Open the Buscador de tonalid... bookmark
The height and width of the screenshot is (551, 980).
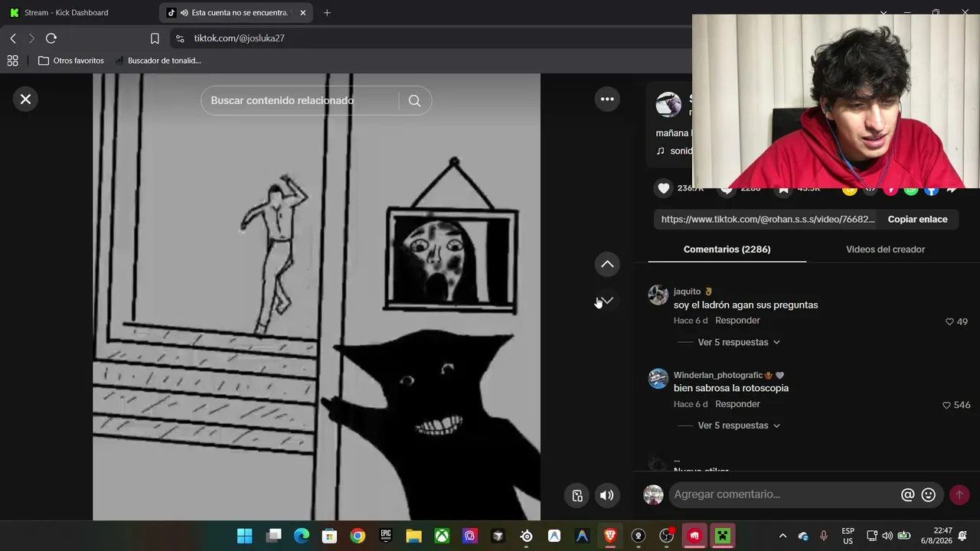pos(158,60)
